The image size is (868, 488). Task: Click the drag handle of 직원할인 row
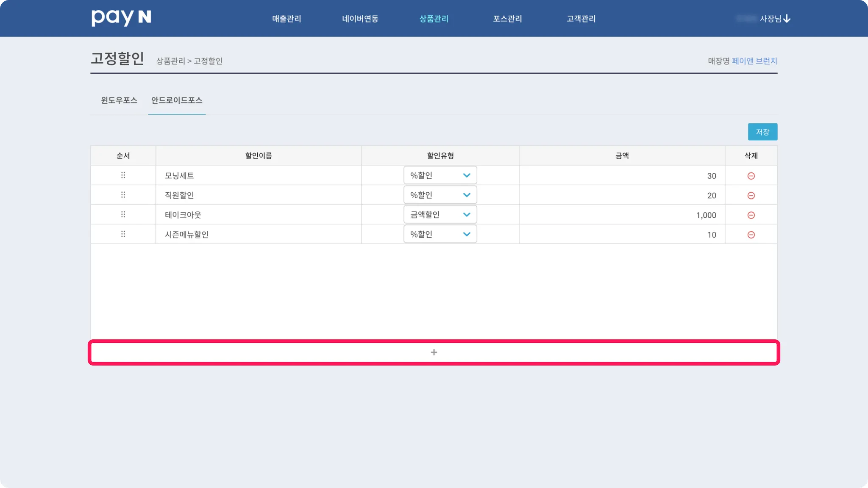pyautogui.click(x=123, y=195)
